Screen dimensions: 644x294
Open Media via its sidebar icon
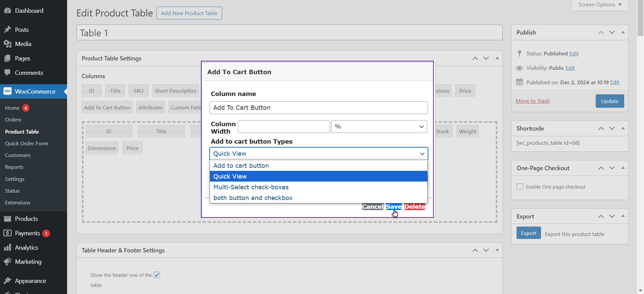click(x=7, y=44)
